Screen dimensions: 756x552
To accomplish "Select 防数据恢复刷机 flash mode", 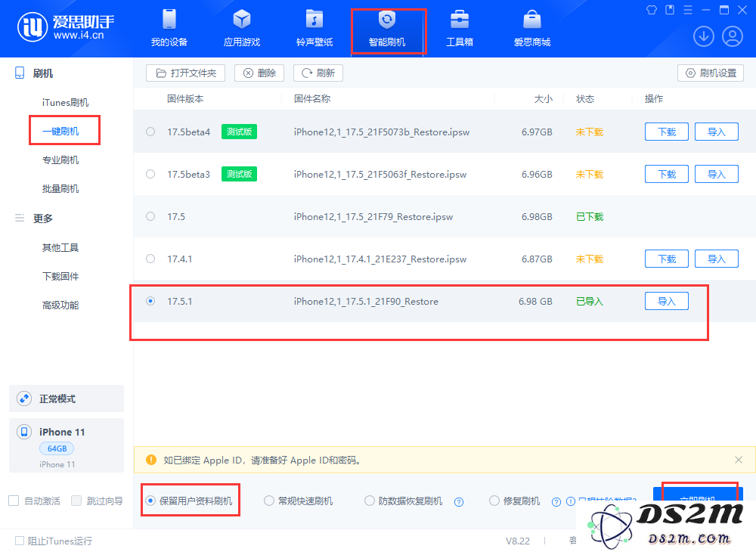I will click(404, 501).
